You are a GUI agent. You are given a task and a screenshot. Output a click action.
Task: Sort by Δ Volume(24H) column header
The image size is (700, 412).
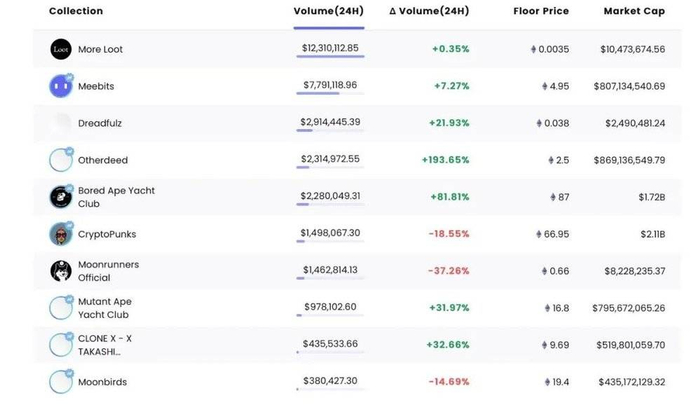(x=428, y=11)
